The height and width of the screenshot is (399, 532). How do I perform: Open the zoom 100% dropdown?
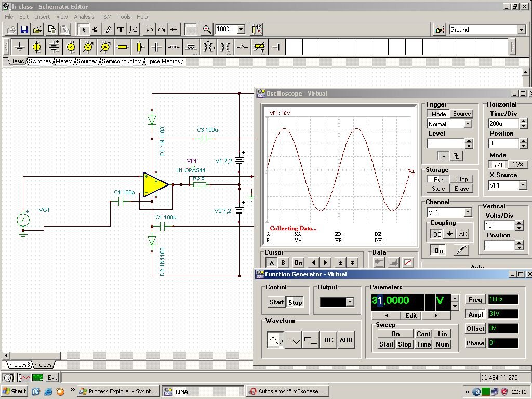[x=241, y=30]
